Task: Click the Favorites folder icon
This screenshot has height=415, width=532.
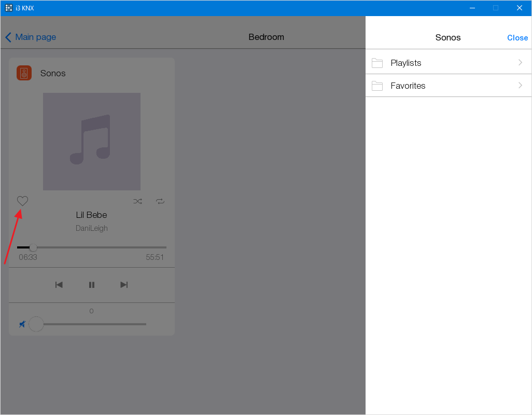Action: tap(377, 86)
